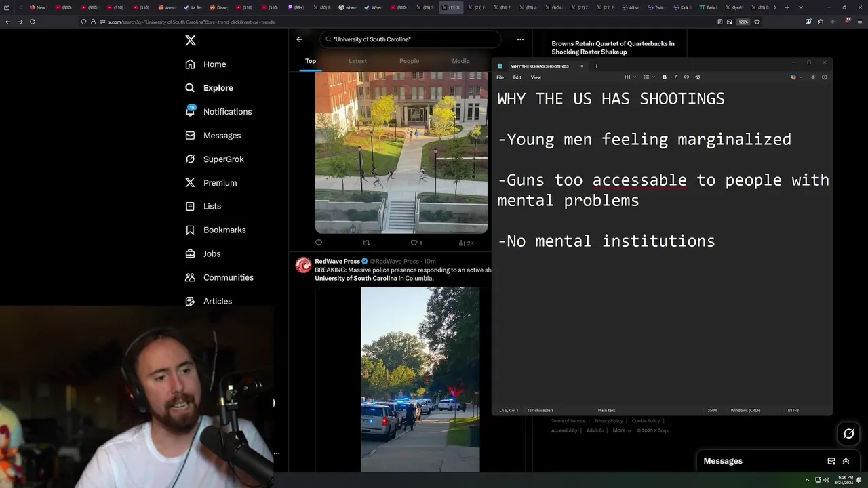Open the Ads info footer link
868x488 pixels.
pos(595,430)
